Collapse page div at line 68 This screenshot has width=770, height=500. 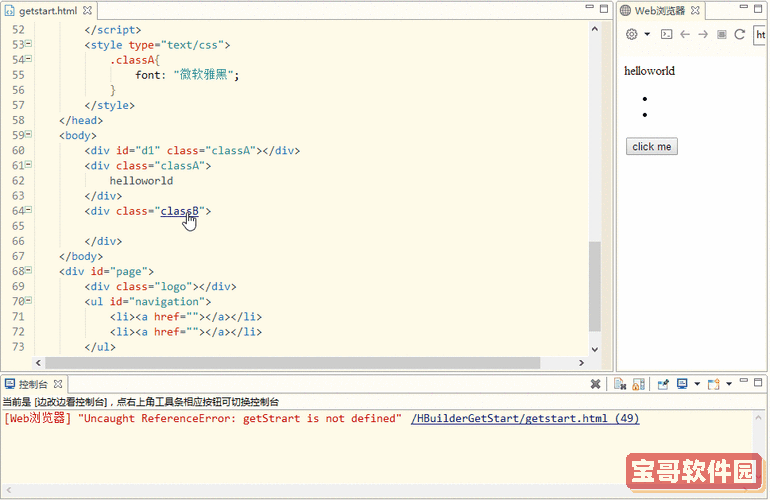point(28,270)
